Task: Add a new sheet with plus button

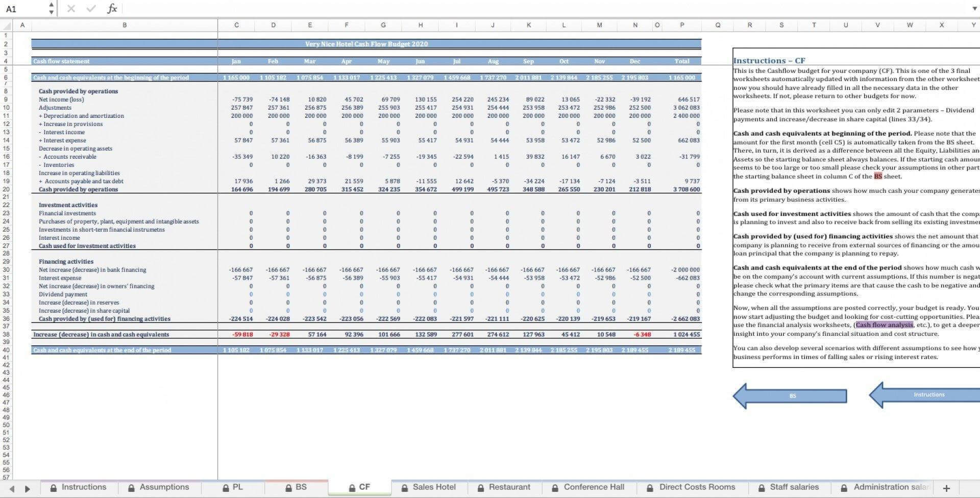Action: [x=946, y=488]
